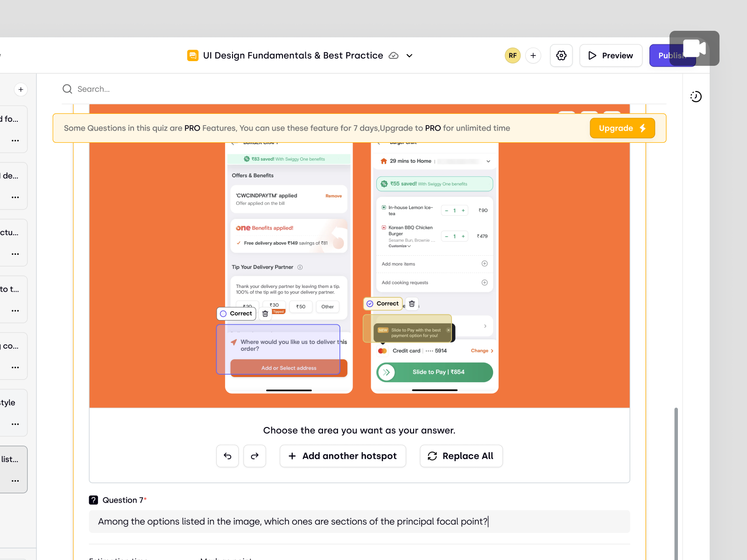Click Replace All

coord(461,456)
